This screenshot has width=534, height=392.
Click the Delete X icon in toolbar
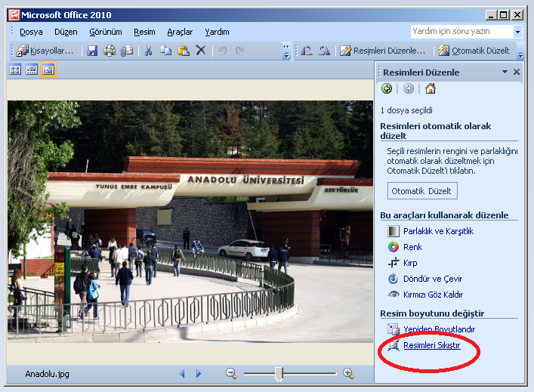201,51
